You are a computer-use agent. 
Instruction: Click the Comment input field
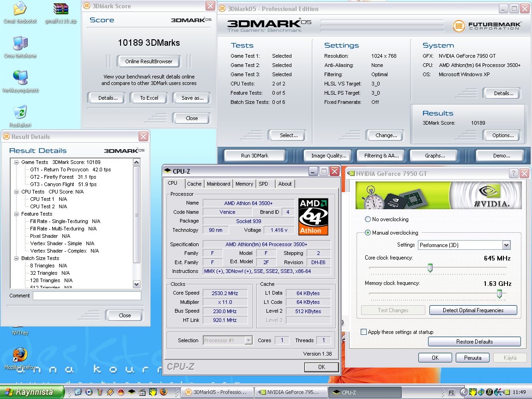(87, 296)
